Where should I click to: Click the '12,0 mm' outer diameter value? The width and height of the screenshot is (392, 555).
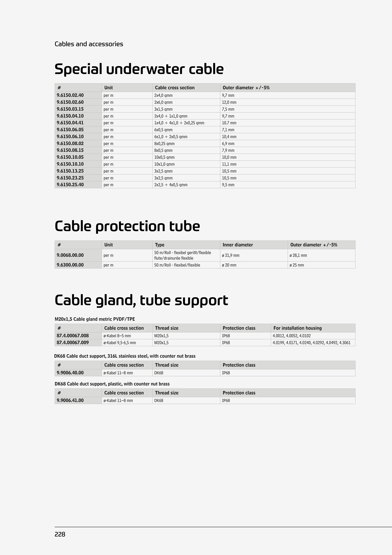pos(229,102)
